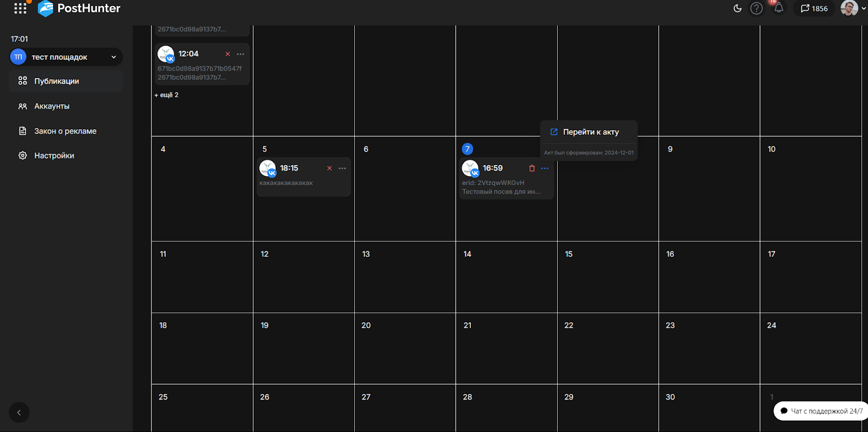
Task: Collapse the sidebar with arrow button
Action: click(x=19, y=412)
